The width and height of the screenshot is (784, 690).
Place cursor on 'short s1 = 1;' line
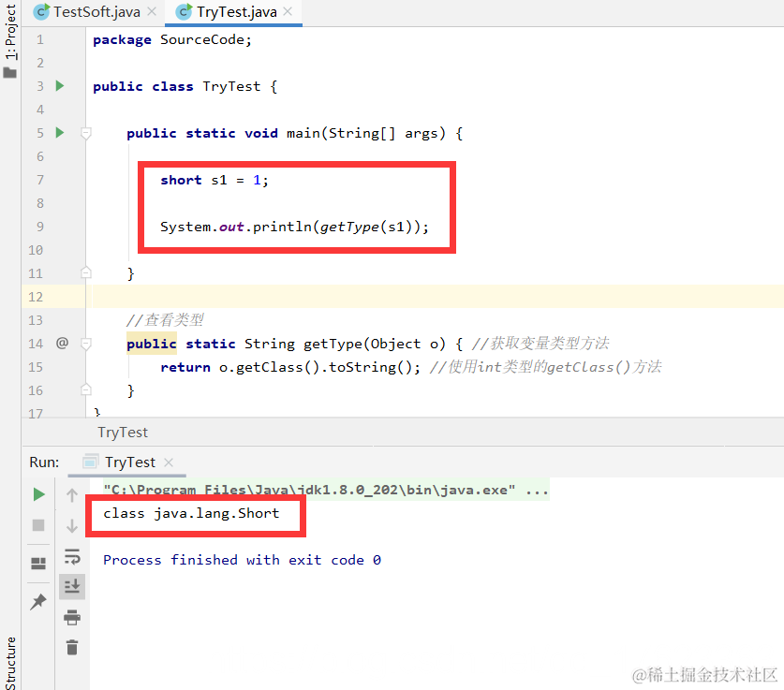point(214,180)
